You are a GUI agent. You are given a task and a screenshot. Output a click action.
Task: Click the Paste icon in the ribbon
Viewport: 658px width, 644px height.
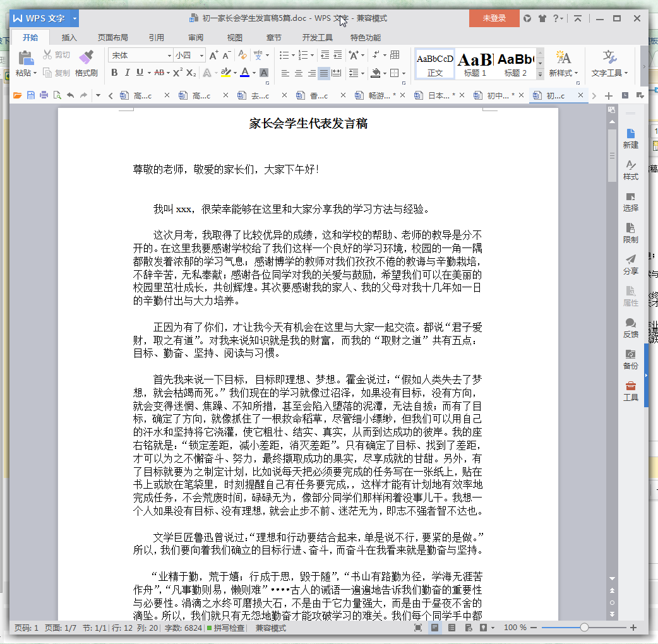[26, 57]
